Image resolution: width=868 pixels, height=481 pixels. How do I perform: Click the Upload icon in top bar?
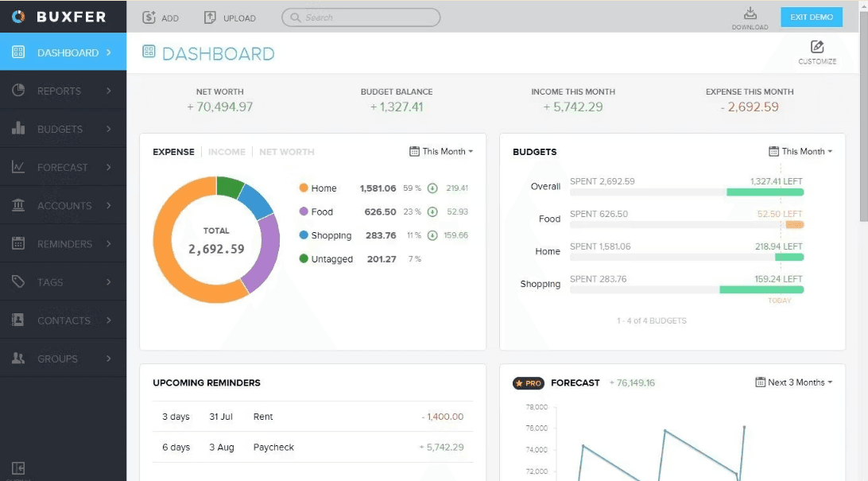point(210,17)
